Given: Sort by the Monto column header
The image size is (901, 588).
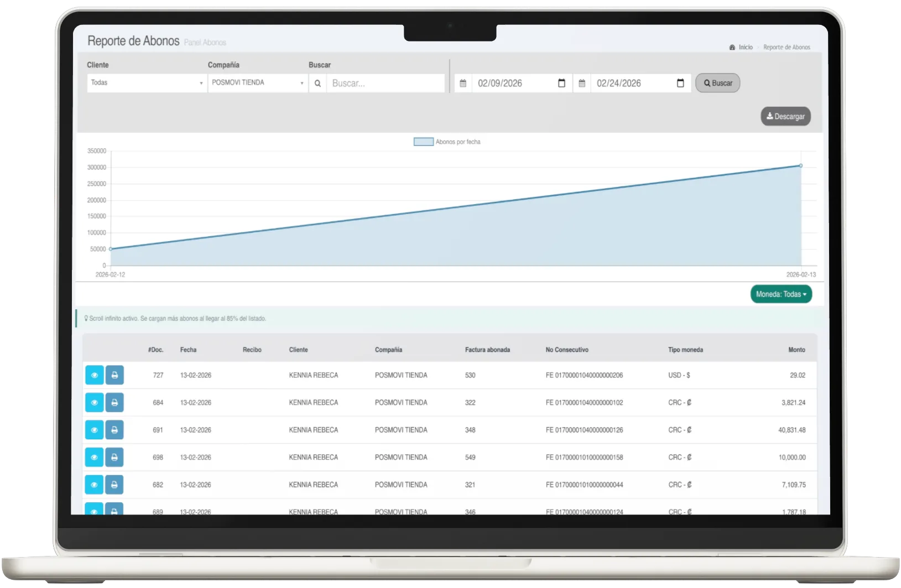Looking at the screenshot, I should pos(796,350).
